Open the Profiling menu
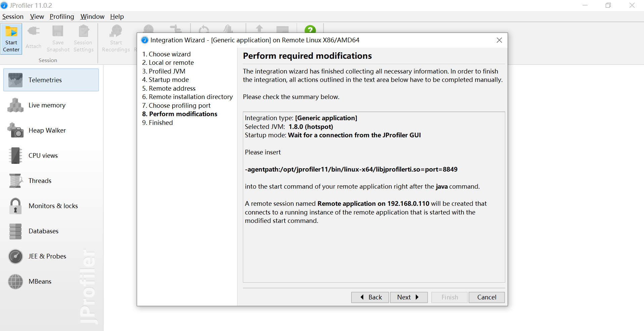Screen dimensions: 644x331 (x=62, y=16)
